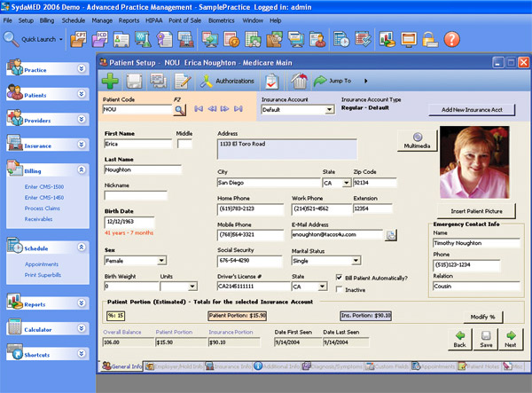
Task: Open the Insurance Account dropdown
Action: 330,110
